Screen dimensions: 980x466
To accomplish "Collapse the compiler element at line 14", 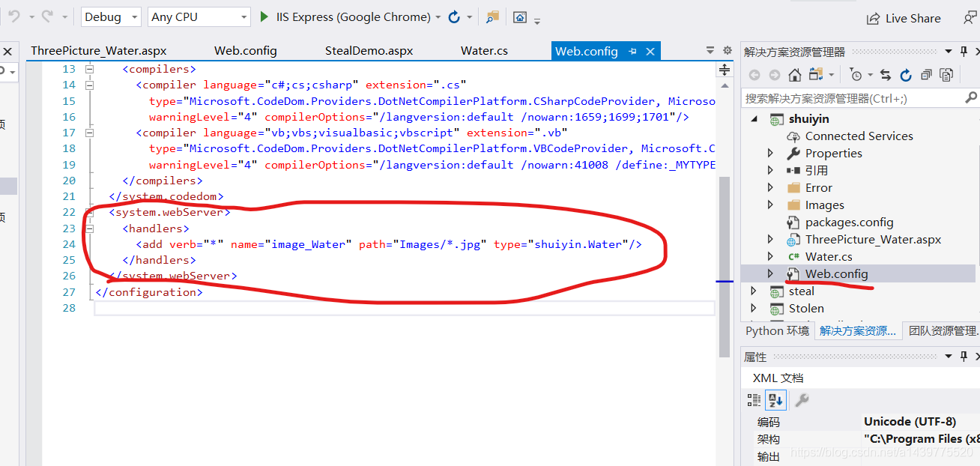I will (89, 85).
